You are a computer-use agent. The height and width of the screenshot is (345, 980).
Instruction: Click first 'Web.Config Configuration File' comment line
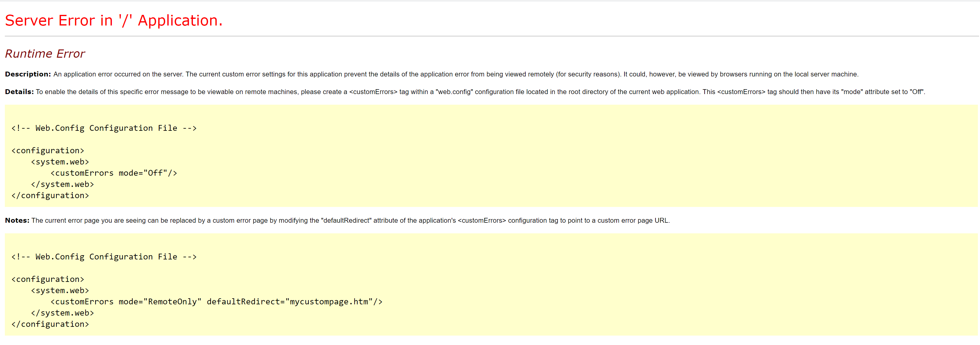(x=104, y=128)
